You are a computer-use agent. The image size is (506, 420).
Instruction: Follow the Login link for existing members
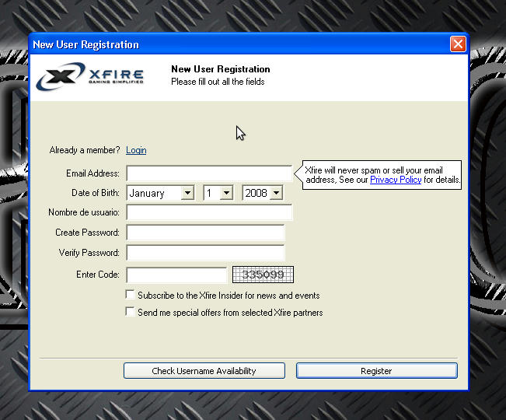coord(136,150)
